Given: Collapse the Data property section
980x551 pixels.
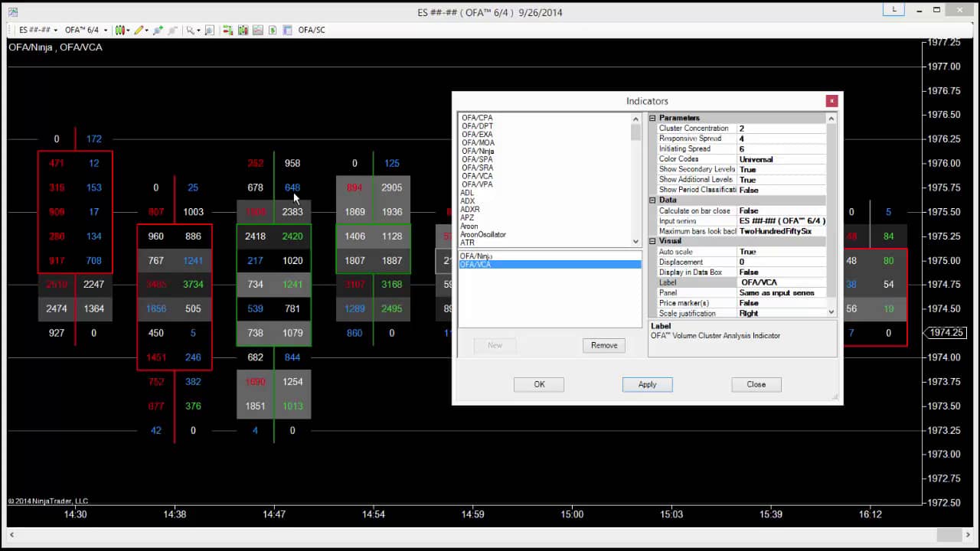Looking at the screenshot, I should 653,200.
